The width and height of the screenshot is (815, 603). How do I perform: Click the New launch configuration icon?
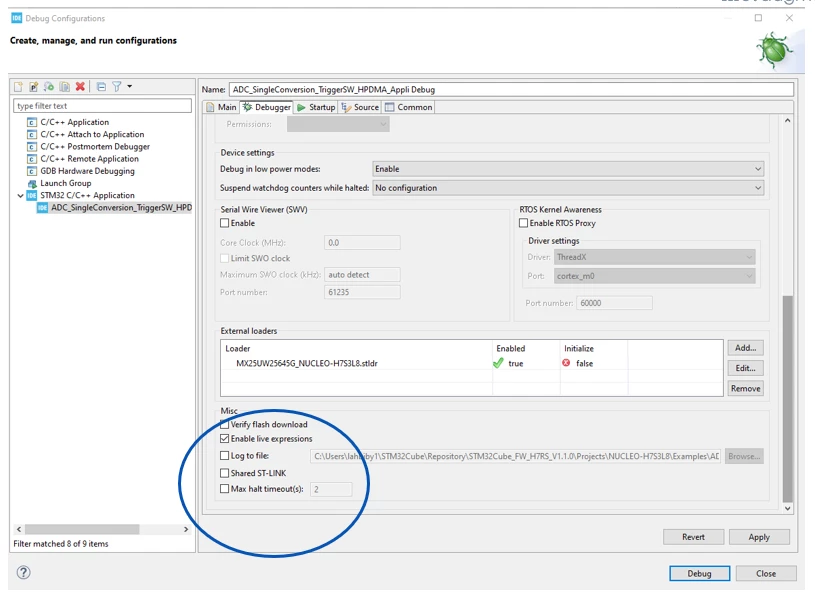(x=18, y=87)
